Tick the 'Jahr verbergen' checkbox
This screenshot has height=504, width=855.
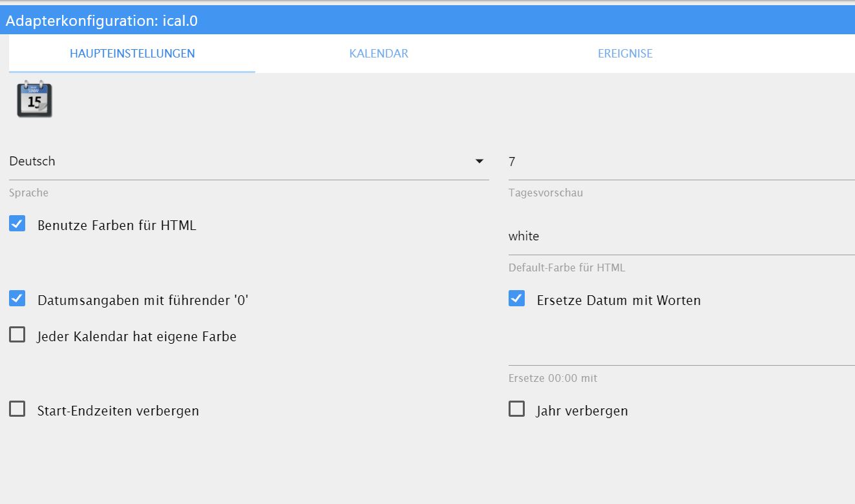(x=516, y=409)
